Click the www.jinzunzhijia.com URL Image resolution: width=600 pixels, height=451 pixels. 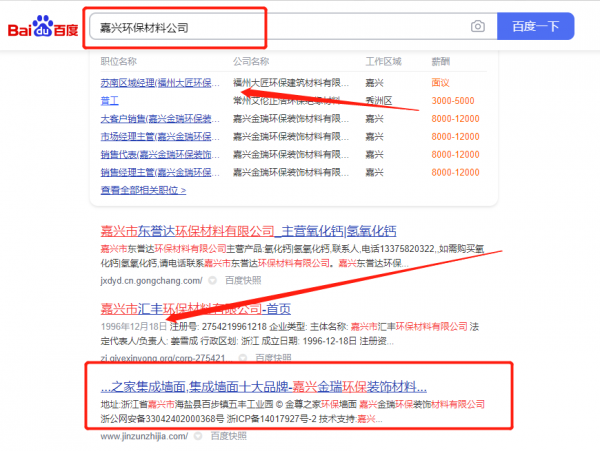tap(144, 436)
